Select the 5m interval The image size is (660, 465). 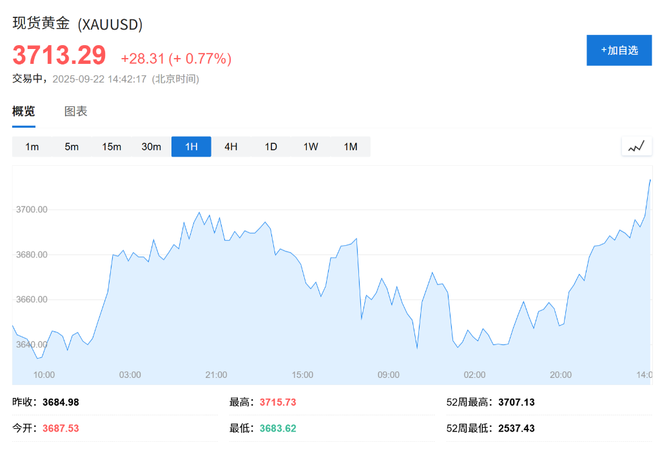coord(72,147)
